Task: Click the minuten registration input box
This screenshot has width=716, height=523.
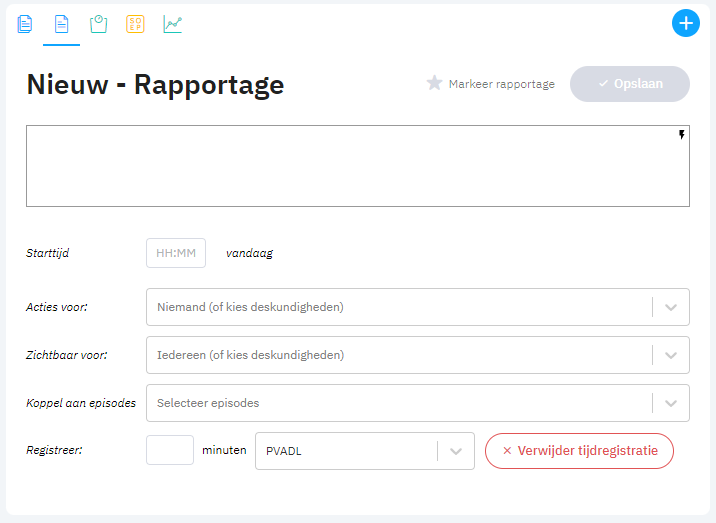Action: 170,450
